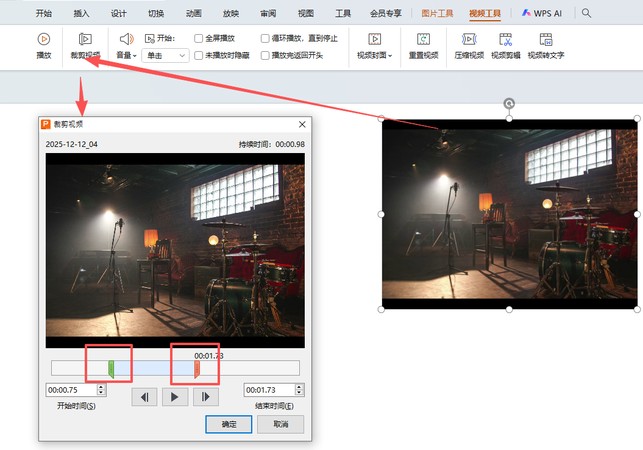The width and height of the screenshot is (643, 450).
Task: Click the previous frame button in dialog
Action: (x=144, y=397)
